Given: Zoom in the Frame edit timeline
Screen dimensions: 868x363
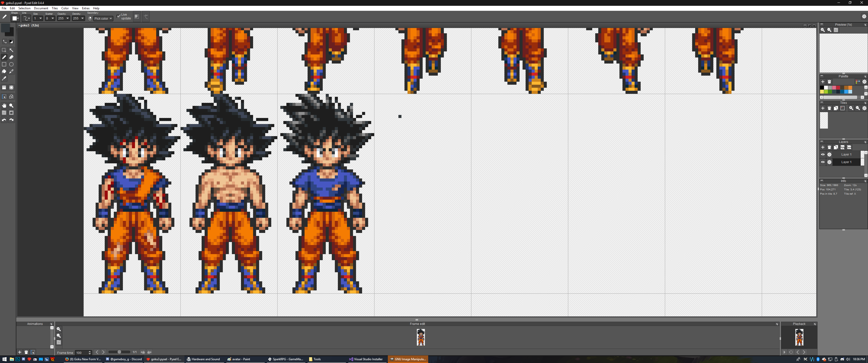Looking at the screenshot, I should pyautogui.click(x=59, y=329).
